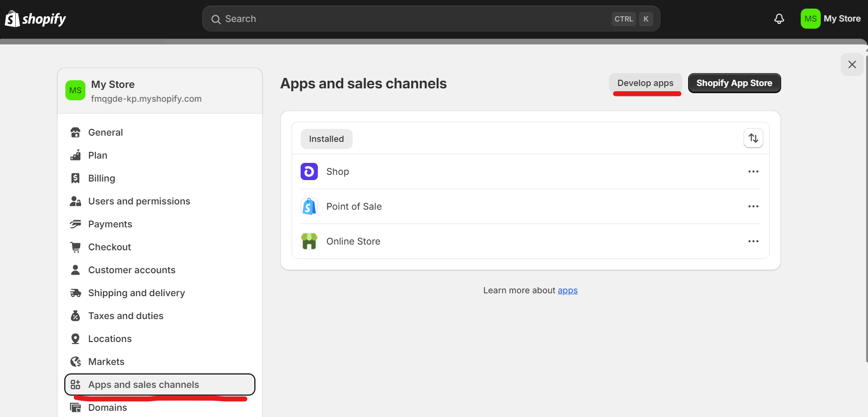868x417 pixels.
Task: Open the Point of Sale app
Action: (x=531, y=206)
